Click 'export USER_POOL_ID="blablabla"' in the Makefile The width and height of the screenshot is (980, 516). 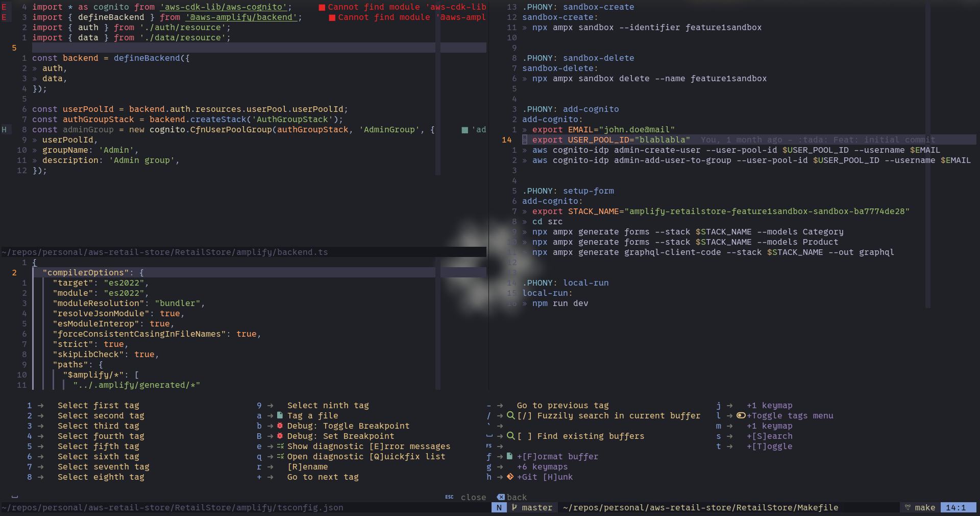click(611, 139)
